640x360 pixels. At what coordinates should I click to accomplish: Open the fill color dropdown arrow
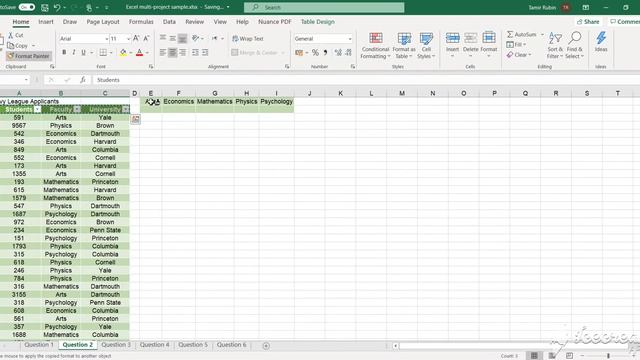131,53
